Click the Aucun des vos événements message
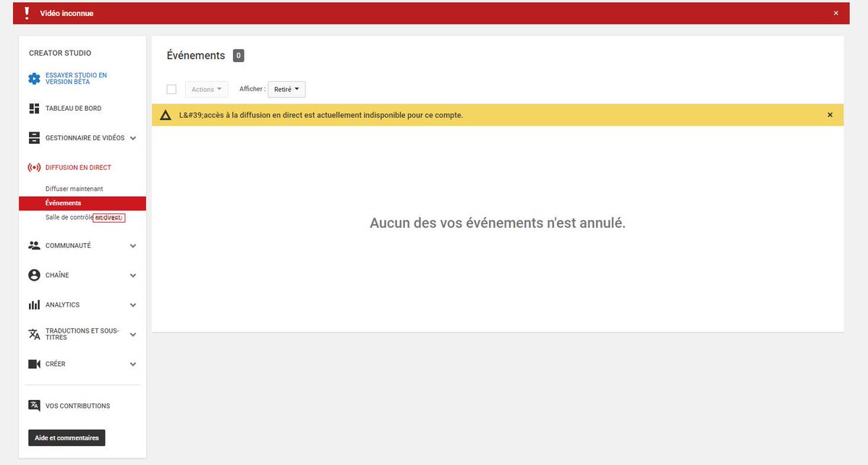The height and width of the screenshot is (465, 868). tap(498, 223)
